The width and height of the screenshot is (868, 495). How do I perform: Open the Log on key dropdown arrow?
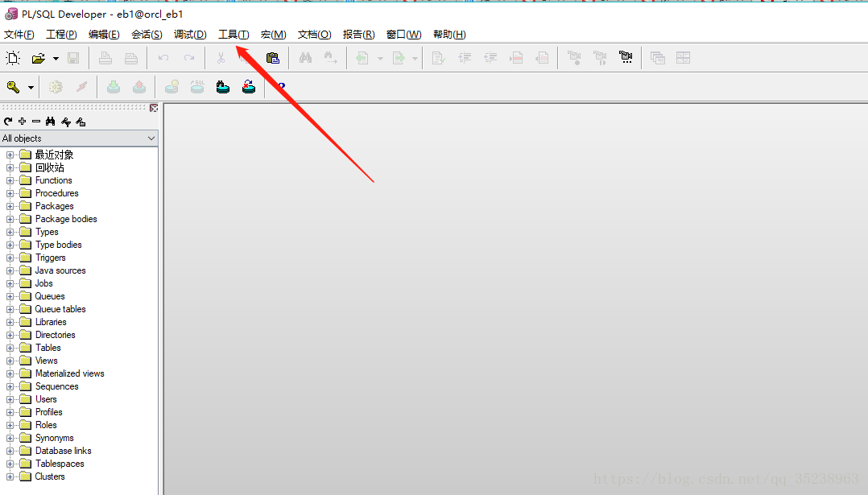point(31,88)
